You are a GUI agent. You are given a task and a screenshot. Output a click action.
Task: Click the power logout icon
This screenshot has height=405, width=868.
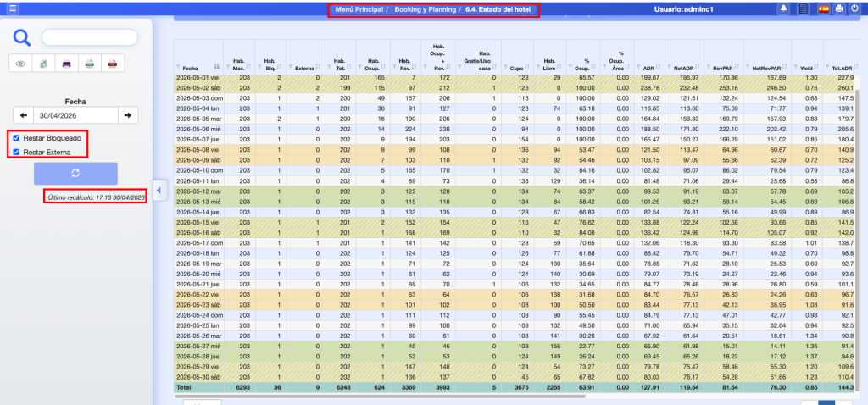(854, 8)
